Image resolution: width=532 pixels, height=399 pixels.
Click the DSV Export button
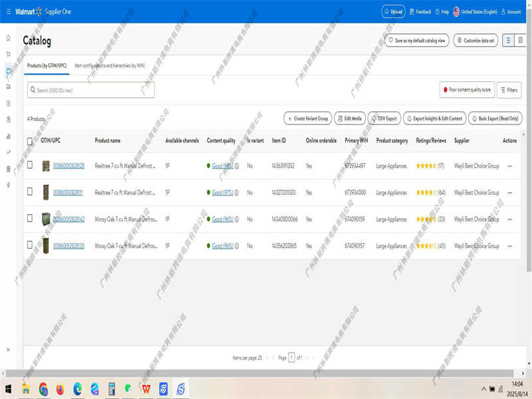tap(384, 118)
